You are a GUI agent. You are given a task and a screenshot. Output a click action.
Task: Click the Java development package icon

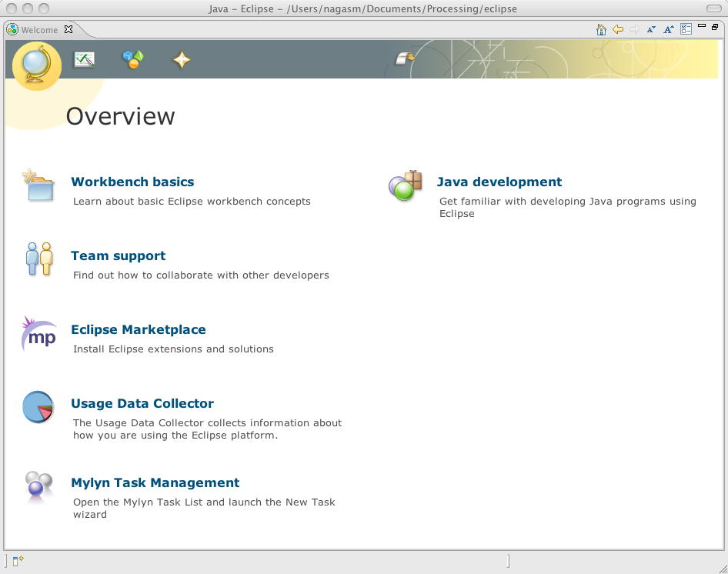pos(406,185)
